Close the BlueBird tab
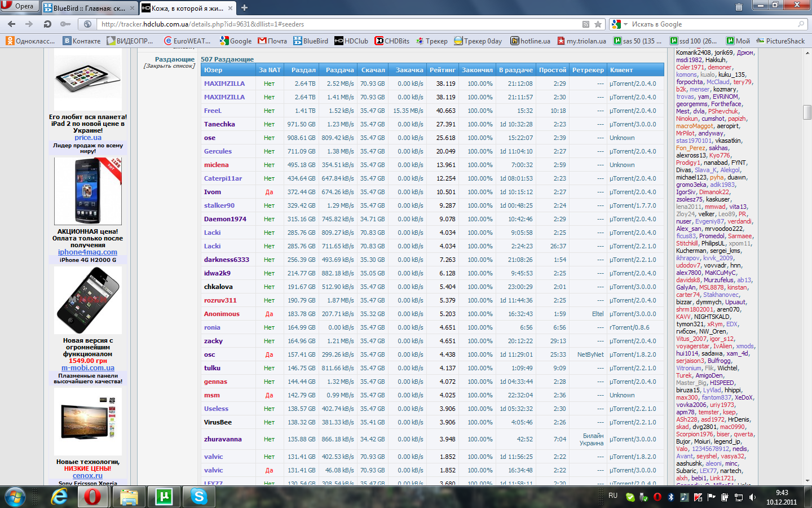Screen dimensions: 812x508 point(132,8)
